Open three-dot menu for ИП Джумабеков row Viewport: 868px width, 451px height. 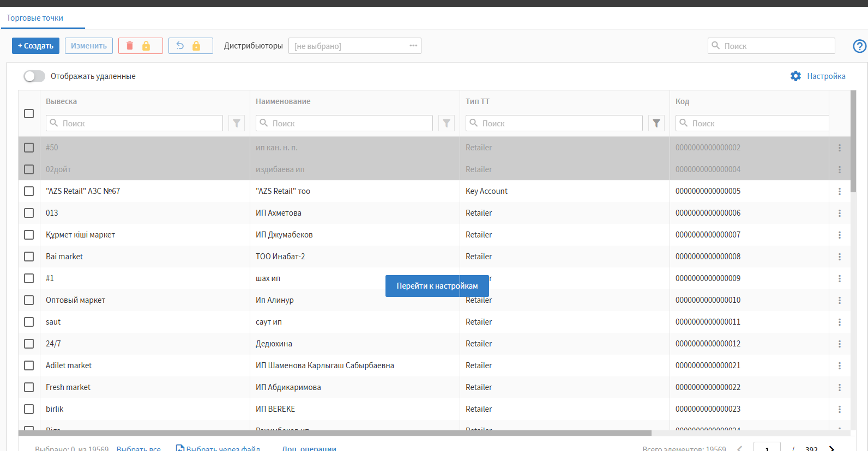(x=840, y=235)
